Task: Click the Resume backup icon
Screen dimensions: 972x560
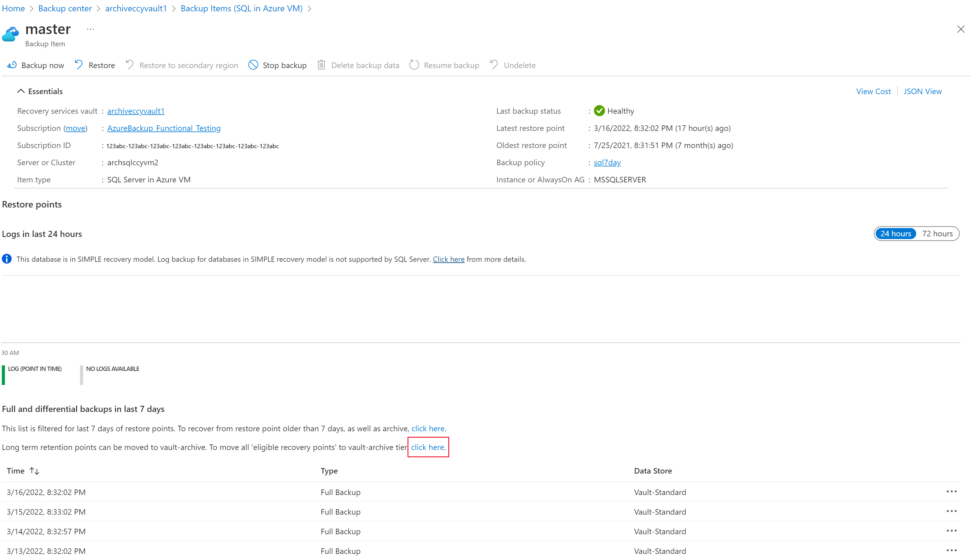Action: pyautogui.click(x=415, y=65)
